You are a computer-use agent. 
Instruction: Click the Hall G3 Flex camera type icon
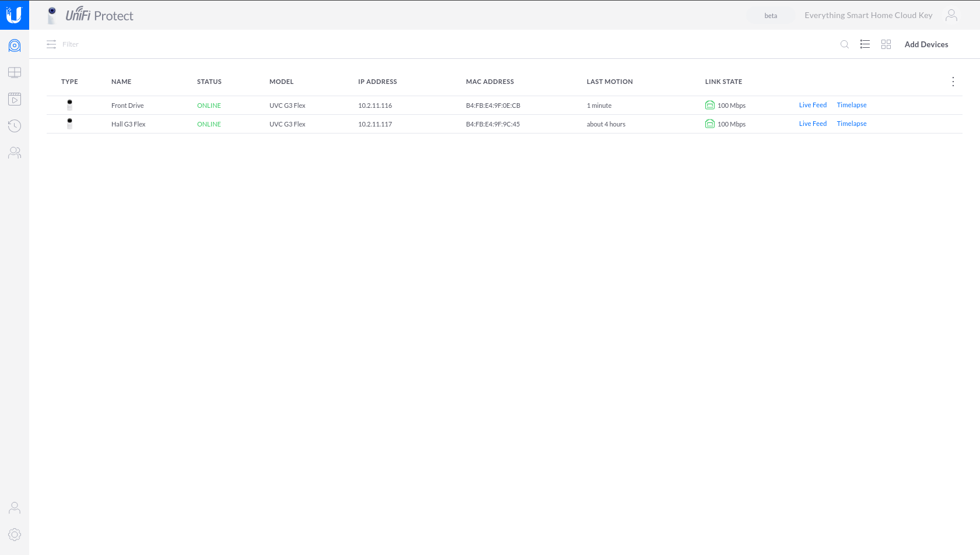click(x=69, y=124)
